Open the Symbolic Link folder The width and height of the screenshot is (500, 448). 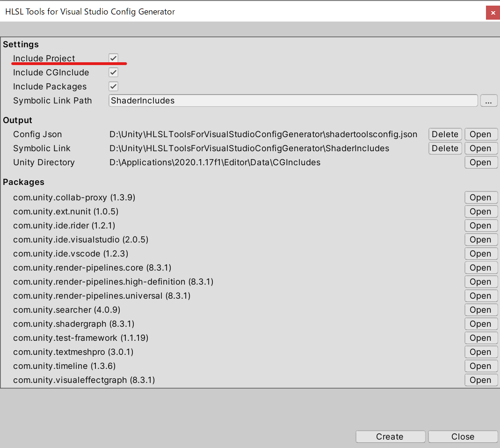tap(480, 148)
